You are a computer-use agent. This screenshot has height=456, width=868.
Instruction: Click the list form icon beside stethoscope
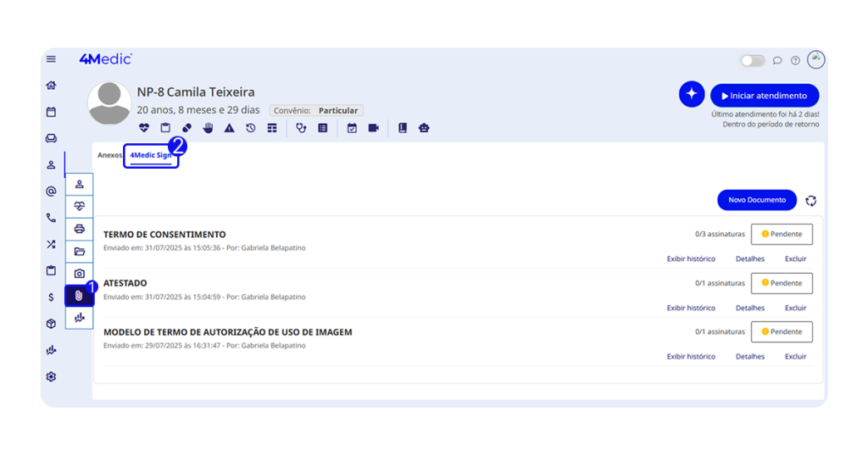pos(323,128)
